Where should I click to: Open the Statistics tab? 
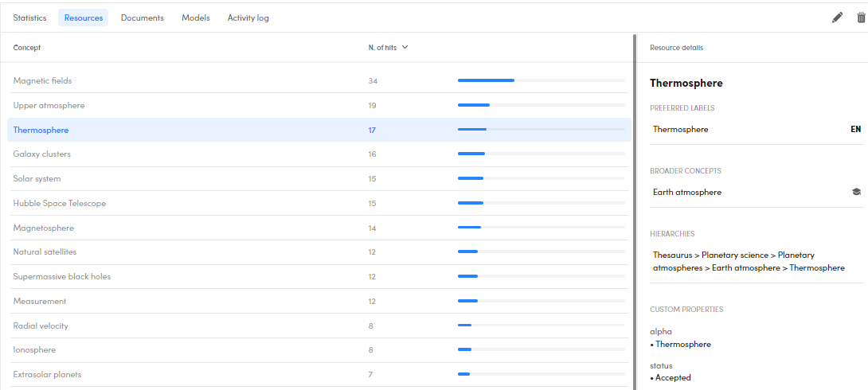coord(29,18)
